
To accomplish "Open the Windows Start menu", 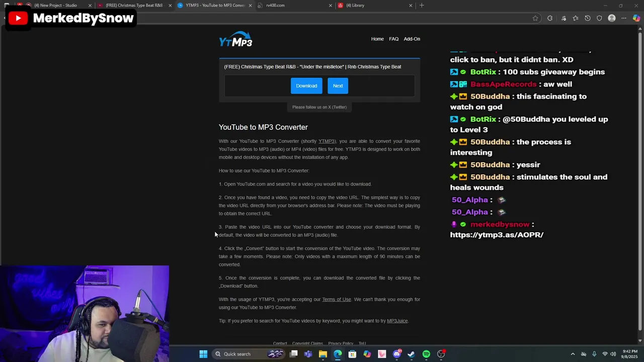I will 203,354.
